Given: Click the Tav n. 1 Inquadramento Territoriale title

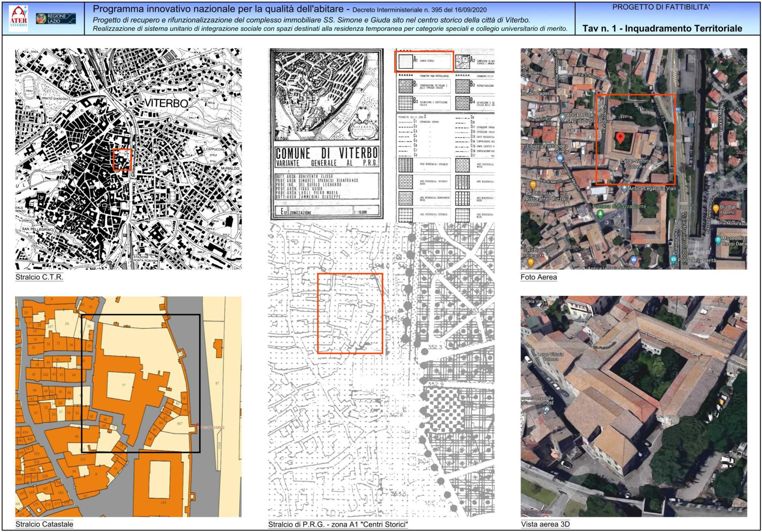Looking at the screenshot, I should tap(662, 28).
